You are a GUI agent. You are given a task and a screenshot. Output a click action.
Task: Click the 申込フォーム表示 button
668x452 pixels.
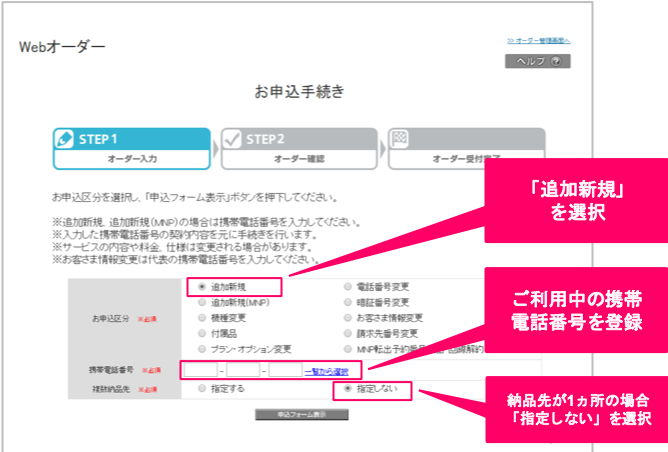[302, 415]
